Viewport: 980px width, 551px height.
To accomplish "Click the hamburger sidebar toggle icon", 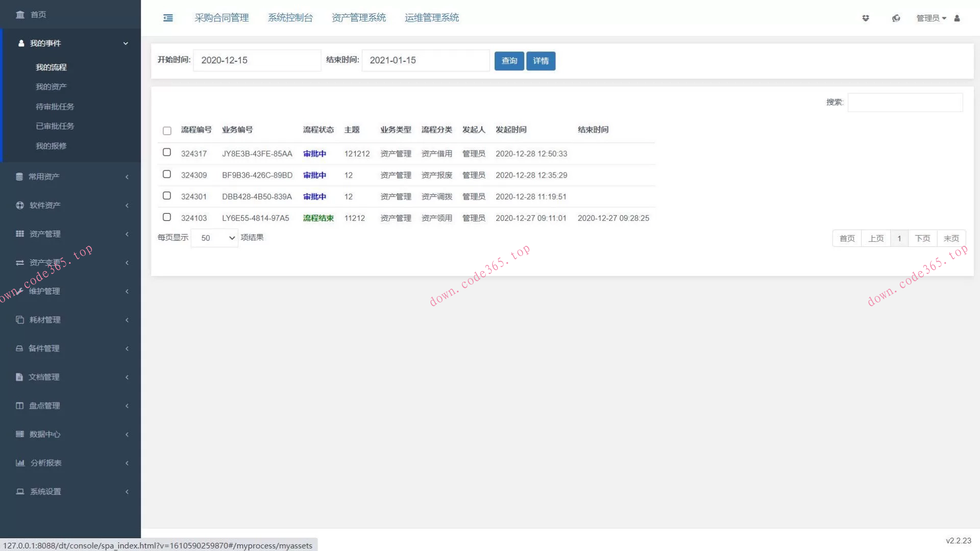I will point(168,18).
